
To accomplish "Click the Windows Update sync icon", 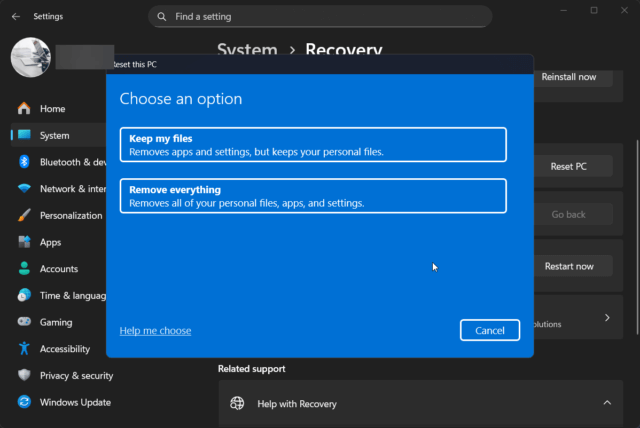I will (x=24, y=402).
